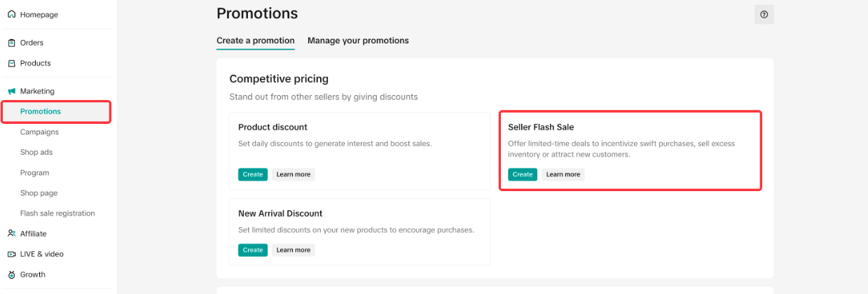Image resolution: width=868 pixels, height=294 pixels.
Task: Create a Seller Flash Sale
Action: [x=523, y=174]
